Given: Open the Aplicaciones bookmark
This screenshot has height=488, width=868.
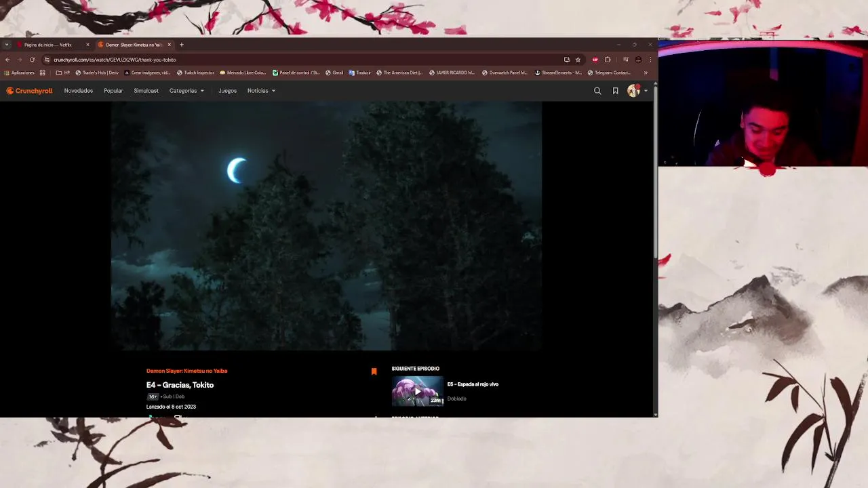Looking at the screenshot, I should point(20,73).
